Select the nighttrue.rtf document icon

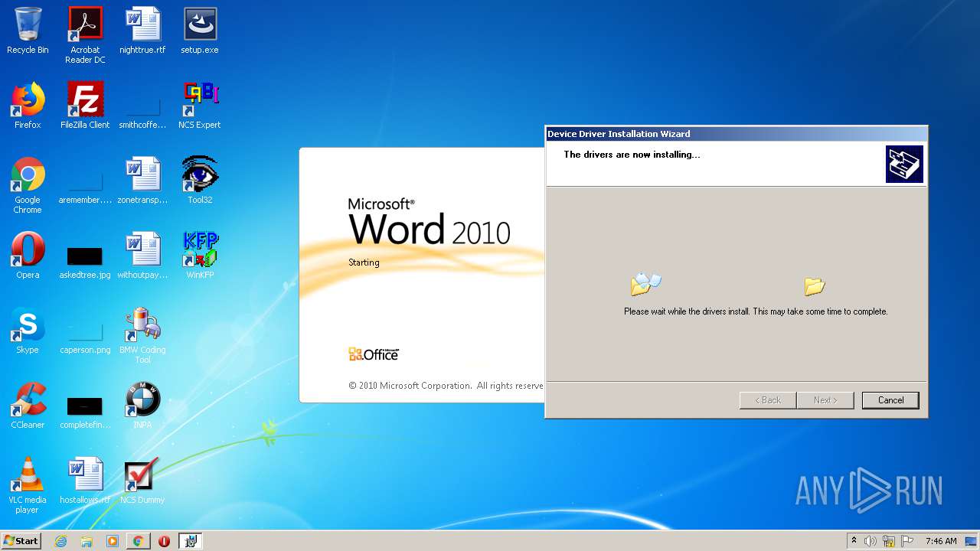tap(142, 31)
